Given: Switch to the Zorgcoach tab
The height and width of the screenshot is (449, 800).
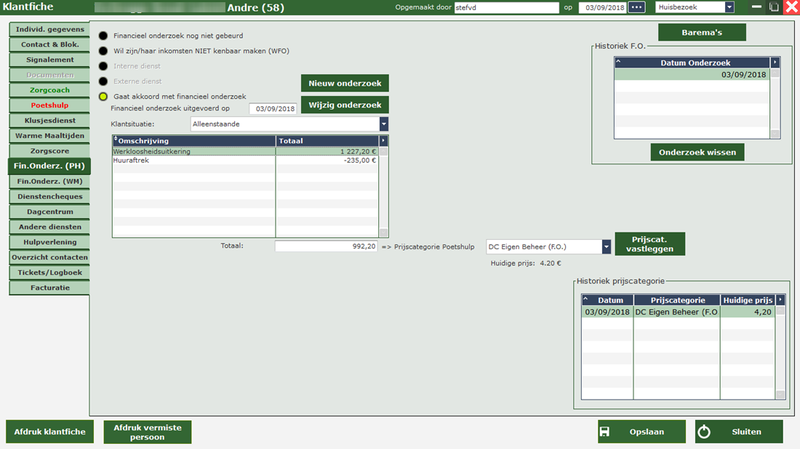Looking at the screenshot, I should pyautogui.click(x=48, y=90).
